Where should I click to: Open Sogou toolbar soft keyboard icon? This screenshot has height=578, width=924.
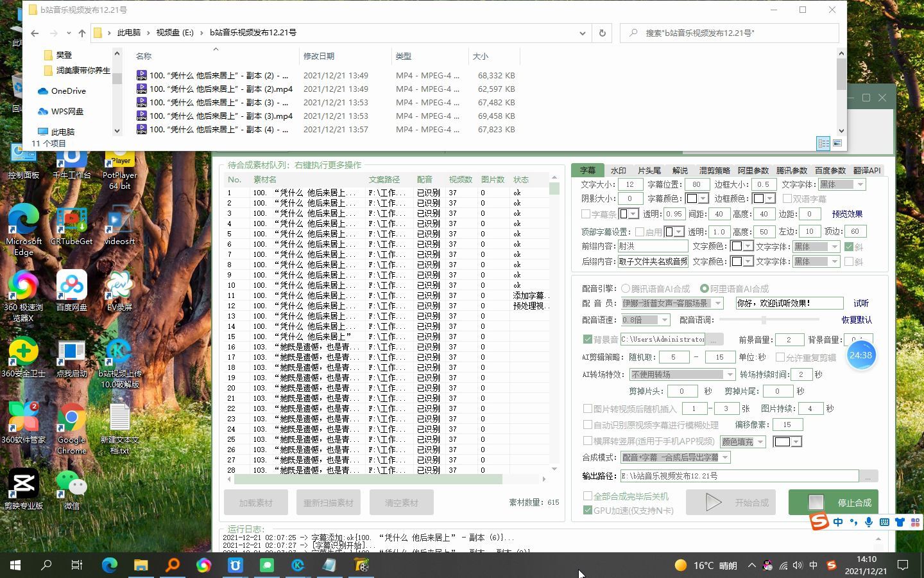pyautogui.click(x=884, y=522)
